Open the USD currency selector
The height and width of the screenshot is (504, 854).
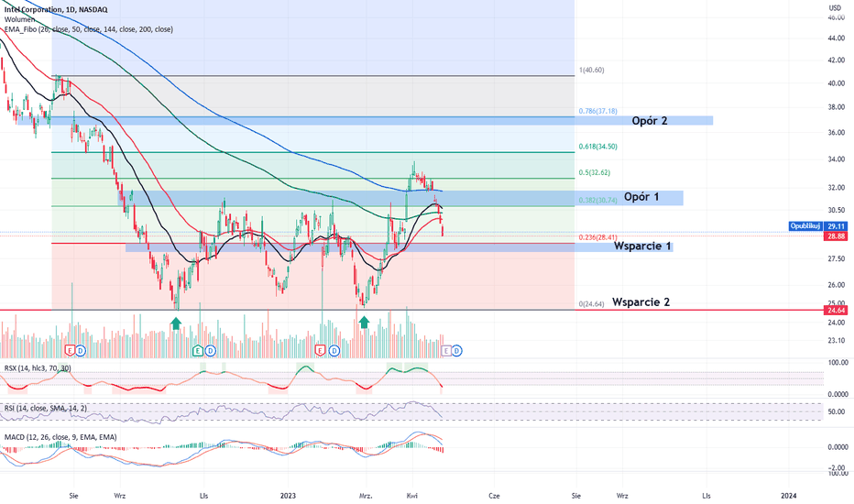pos(835,7)
